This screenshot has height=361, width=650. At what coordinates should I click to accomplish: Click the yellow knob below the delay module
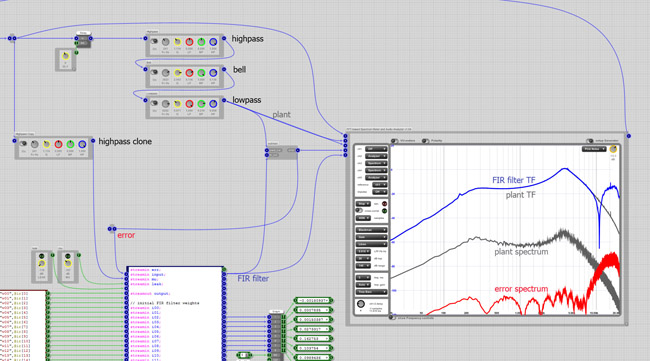(x=65, y=56)
